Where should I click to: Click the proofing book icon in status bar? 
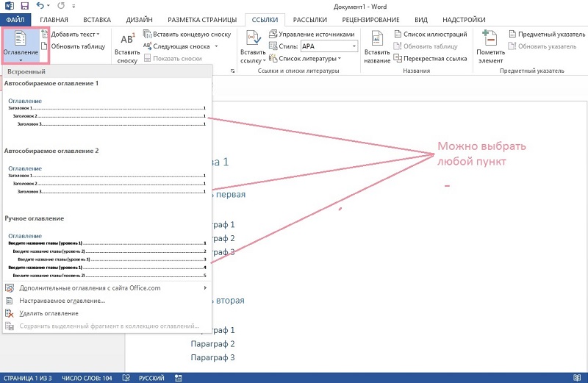(x=126, y=377)
